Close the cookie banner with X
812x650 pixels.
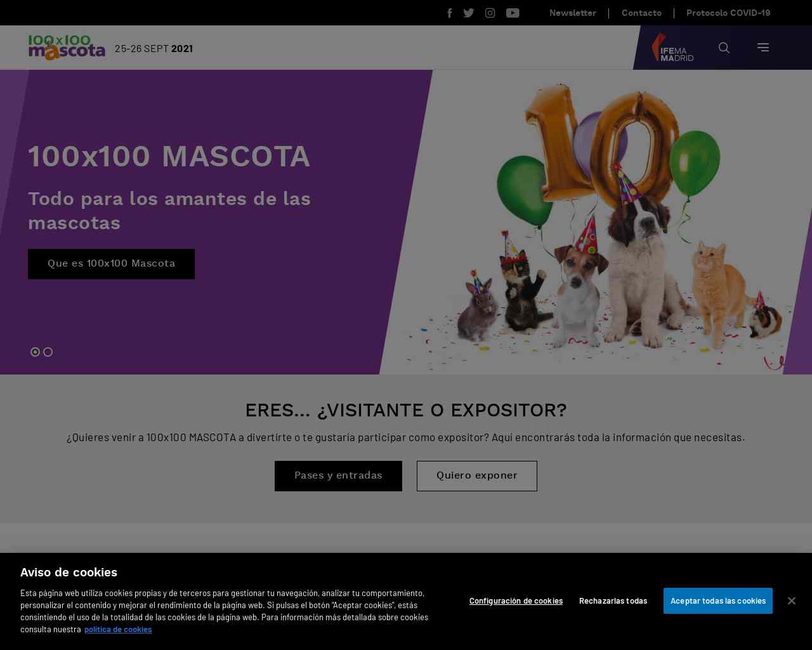pos(791,600)
